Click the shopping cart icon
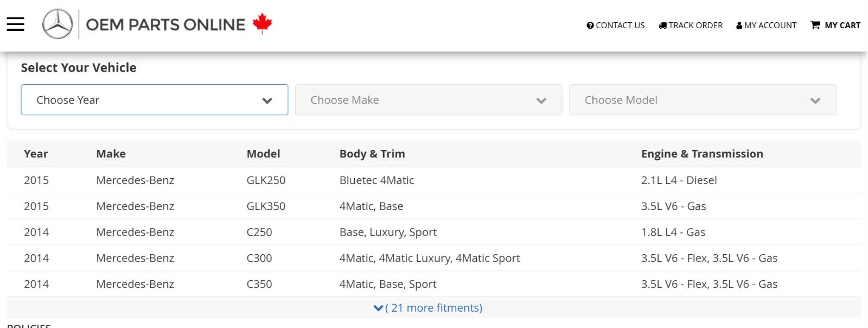The image size is (868, 328). pyautogui.click(x=815, y=25)
